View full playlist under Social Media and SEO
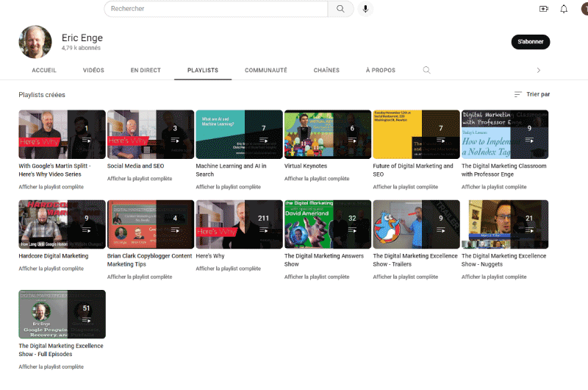 coord(140,179)
